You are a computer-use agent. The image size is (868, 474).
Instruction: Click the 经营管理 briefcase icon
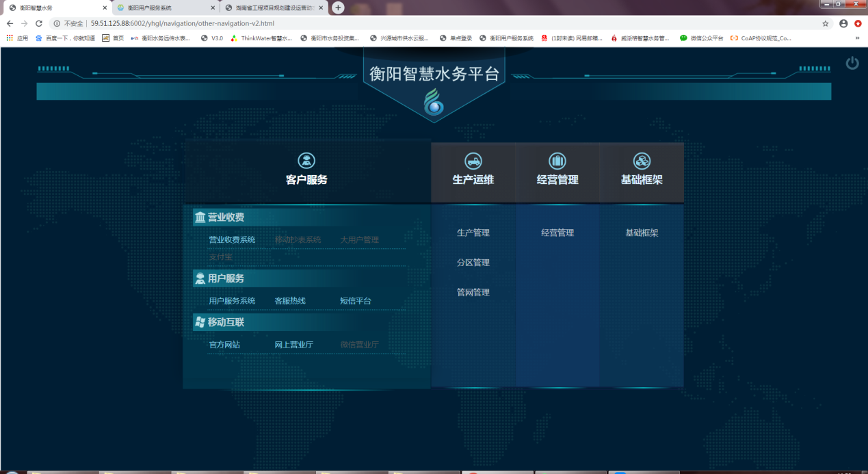pyautogui.click(x=557, y=161)
